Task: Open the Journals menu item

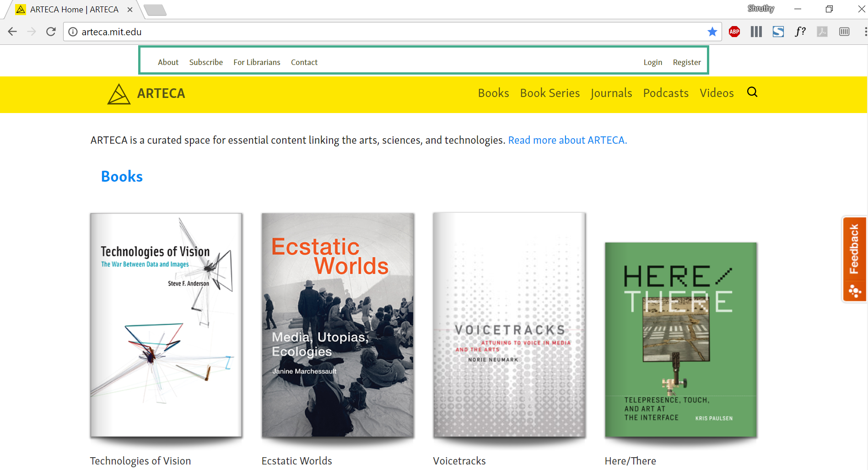Action: point(611,93)
